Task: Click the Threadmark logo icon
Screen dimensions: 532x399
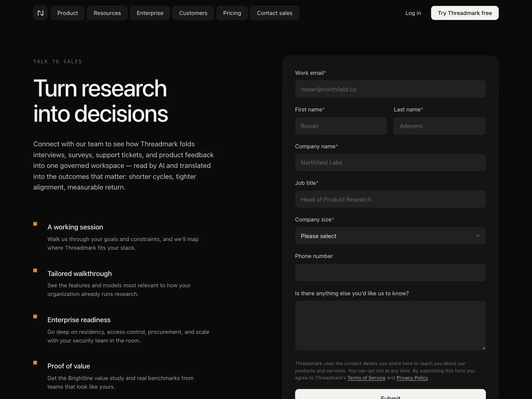Action: click(40, 13)
